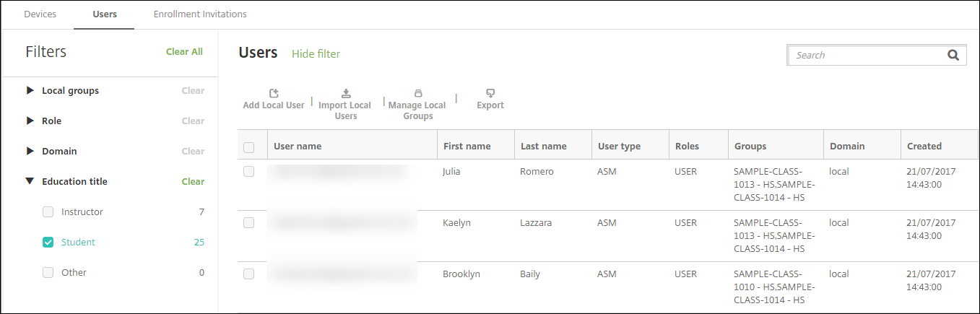Clear the Education title filter
The width and height of the screenshot is (980, 314).
[x=193, y=182]
